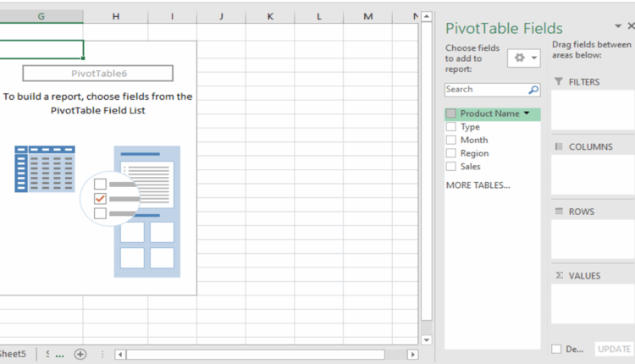Viewport: 635px width, 364px height.
Task: Click the horizontal scrollbar left arrow
Action: [x=120, y=355]
